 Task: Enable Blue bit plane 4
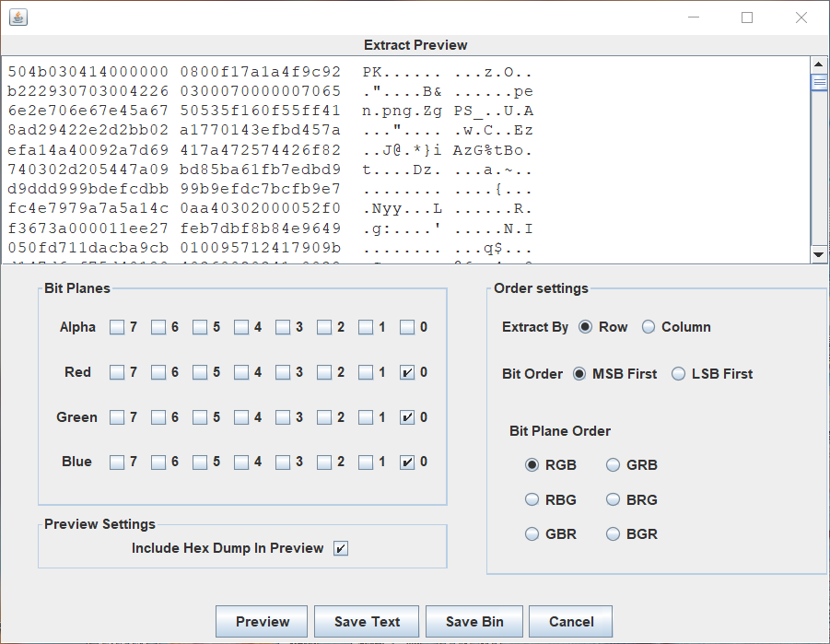pos(241,462)
